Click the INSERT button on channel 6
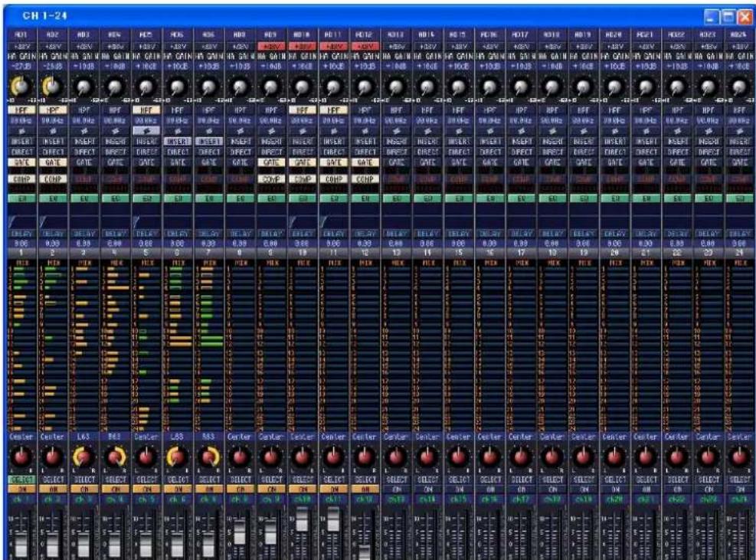Screen dimensions: 756x560 coord(178,141)
